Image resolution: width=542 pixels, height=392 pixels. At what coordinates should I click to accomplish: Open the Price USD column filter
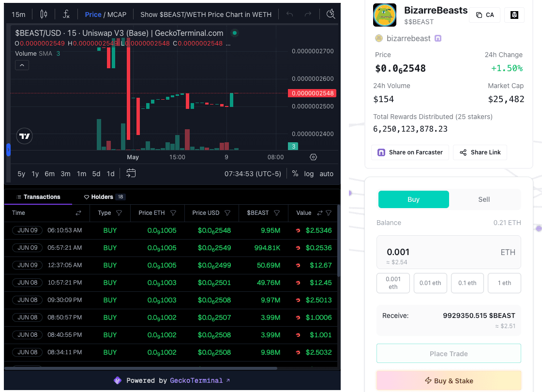[x=227, y=213]
